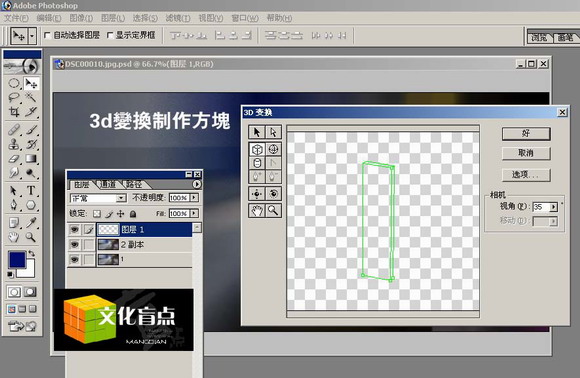This screenshot has height=378, width=580.
Task: Select the Type tool
Action: [31, 190]
